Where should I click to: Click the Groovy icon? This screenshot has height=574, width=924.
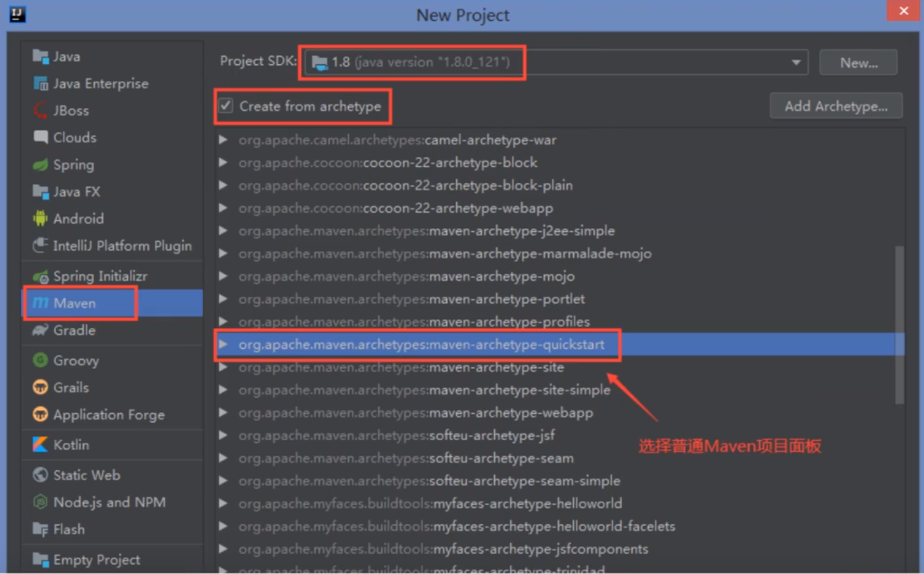[41, 360]
